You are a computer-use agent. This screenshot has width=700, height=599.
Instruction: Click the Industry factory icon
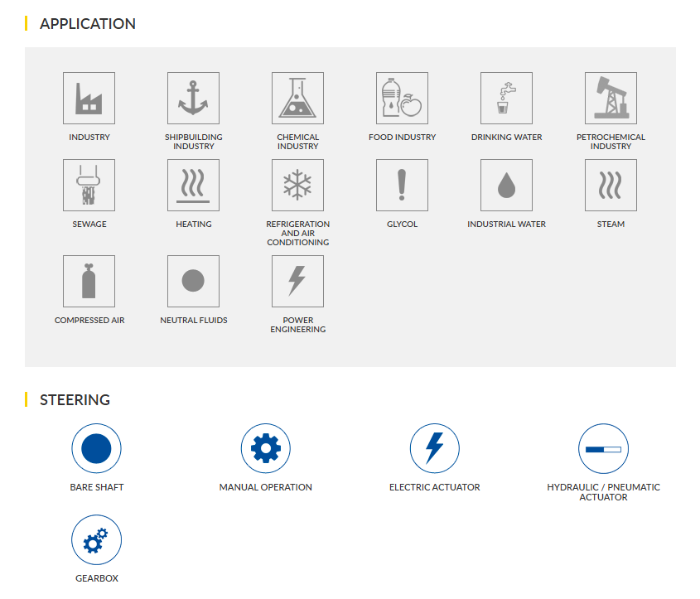(89, 98)
